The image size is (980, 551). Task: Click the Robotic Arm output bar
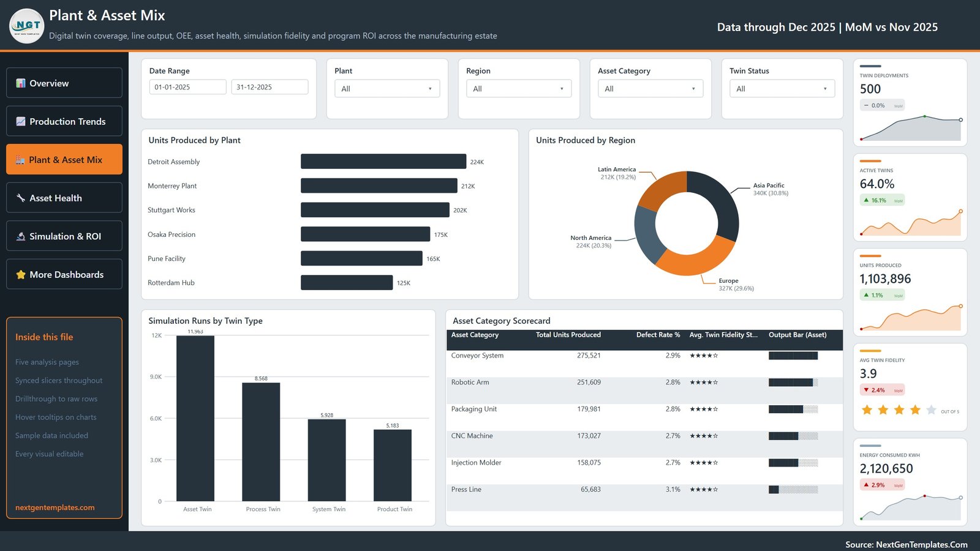coord(793,383)
